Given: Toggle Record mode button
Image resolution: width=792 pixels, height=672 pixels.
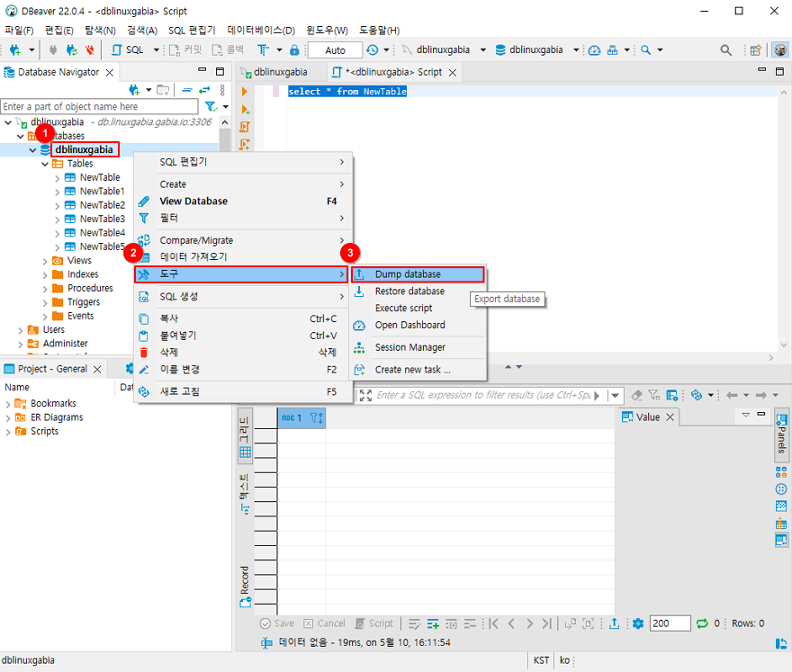Looking at the screenshot, I should pos(245,586).
